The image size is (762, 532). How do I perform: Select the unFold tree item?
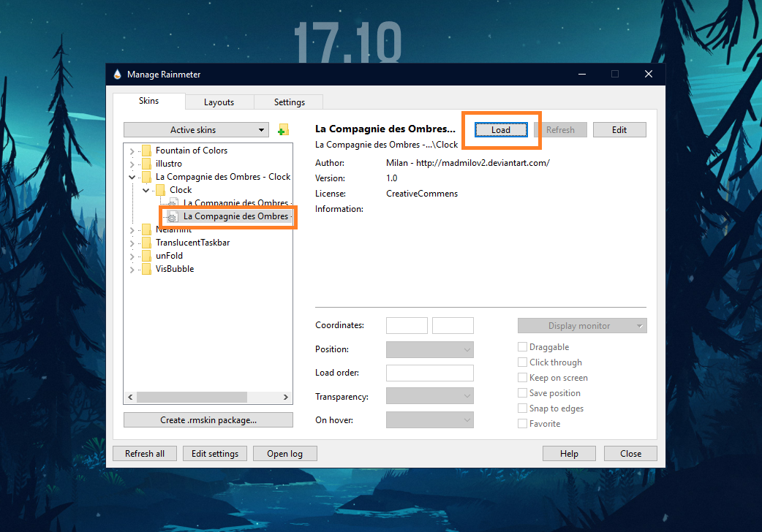[169, 256]
